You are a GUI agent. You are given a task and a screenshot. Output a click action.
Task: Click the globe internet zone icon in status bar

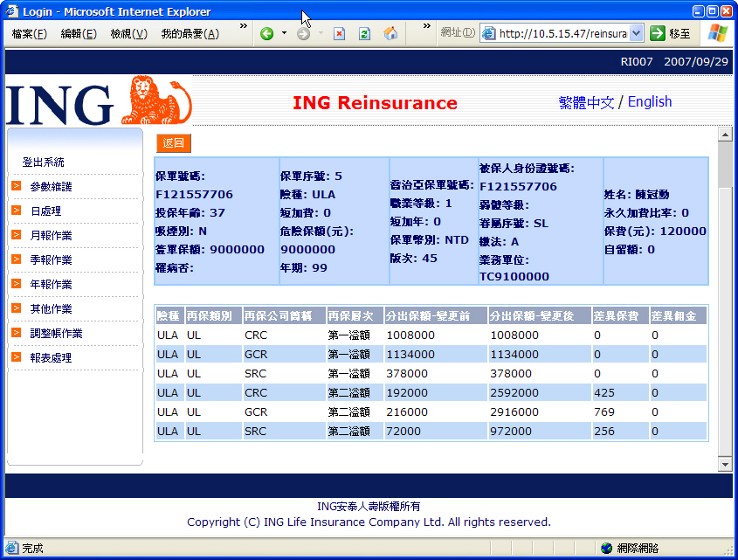pyautogui.click(x=607, y=548)
